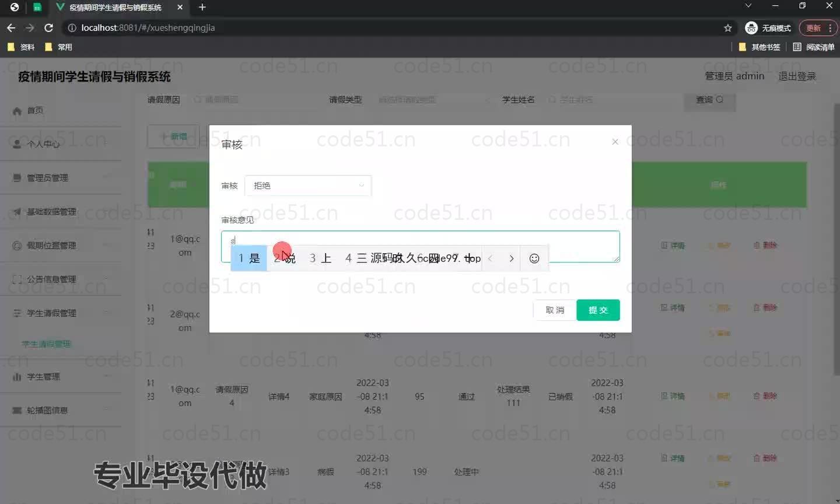Expand 个人中心 sidebar menu
The height and width of the screenshot is (504, 840).
pyautogui.click(x=61, y=144)
